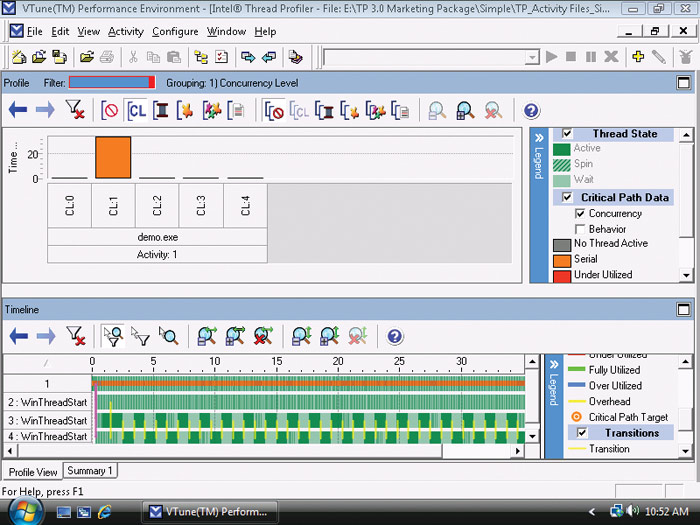The height and width of the screenshot is (525, 700).
Task: Select the Timeline zoom-filter pointer tool
Action: [113, 336]
